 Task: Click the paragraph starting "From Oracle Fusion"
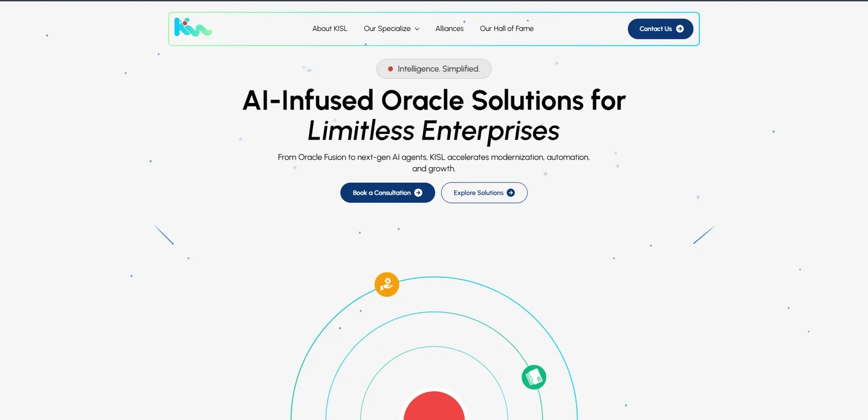click(x=433, y=163)
